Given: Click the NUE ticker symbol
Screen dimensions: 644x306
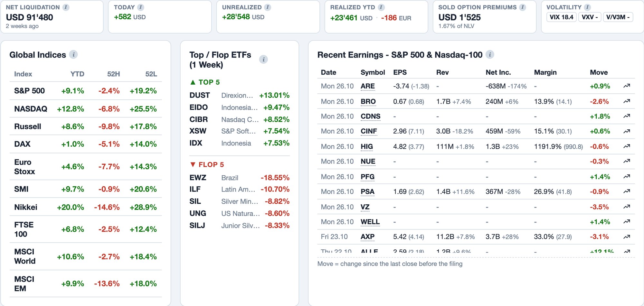Looking at the screenshot, I should point(368,162).
